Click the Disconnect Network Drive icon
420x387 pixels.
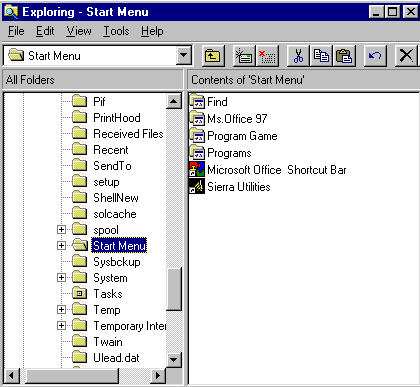(267, 56)
